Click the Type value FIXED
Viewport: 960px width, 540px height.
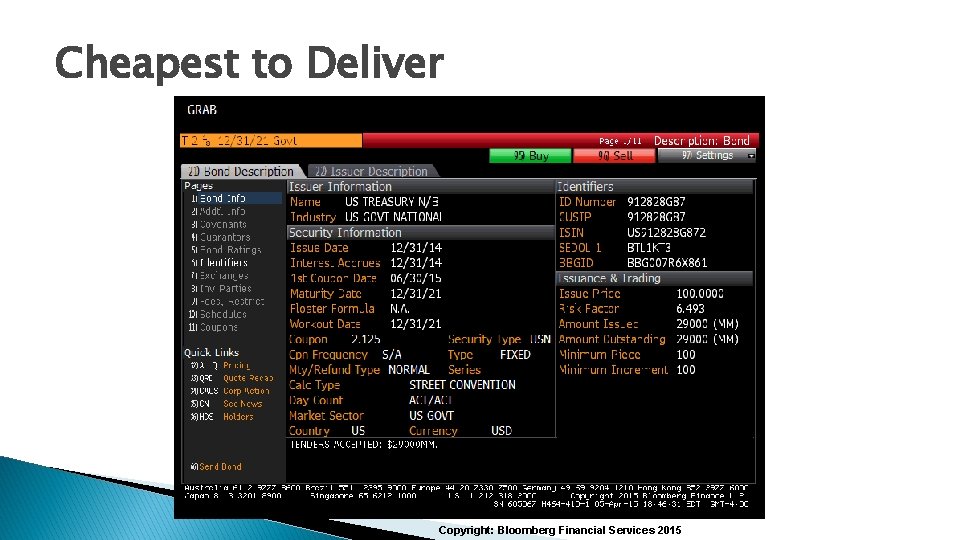pyautogui.click(x=516, y=354)
